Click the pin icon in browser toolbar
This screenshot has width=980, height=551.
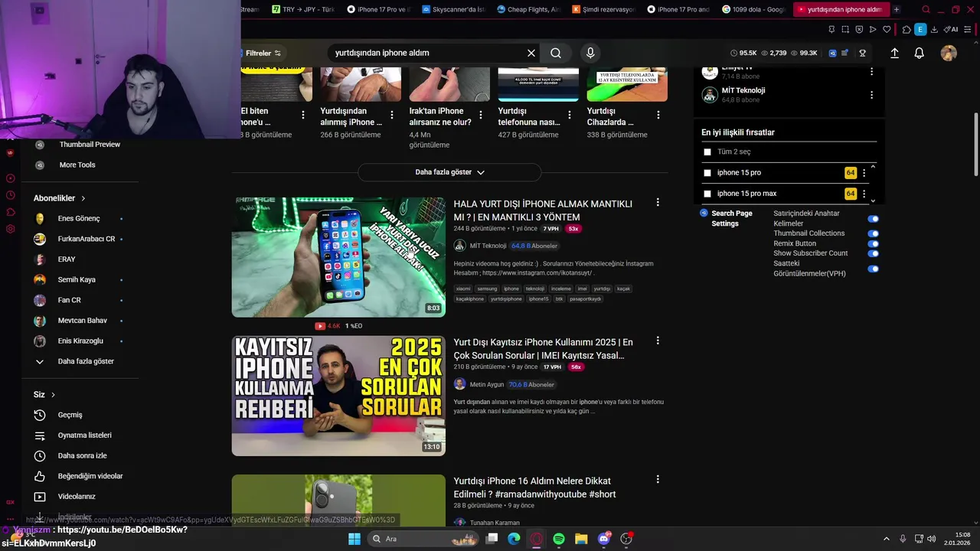pyautogui.click(x=831, y=30)
